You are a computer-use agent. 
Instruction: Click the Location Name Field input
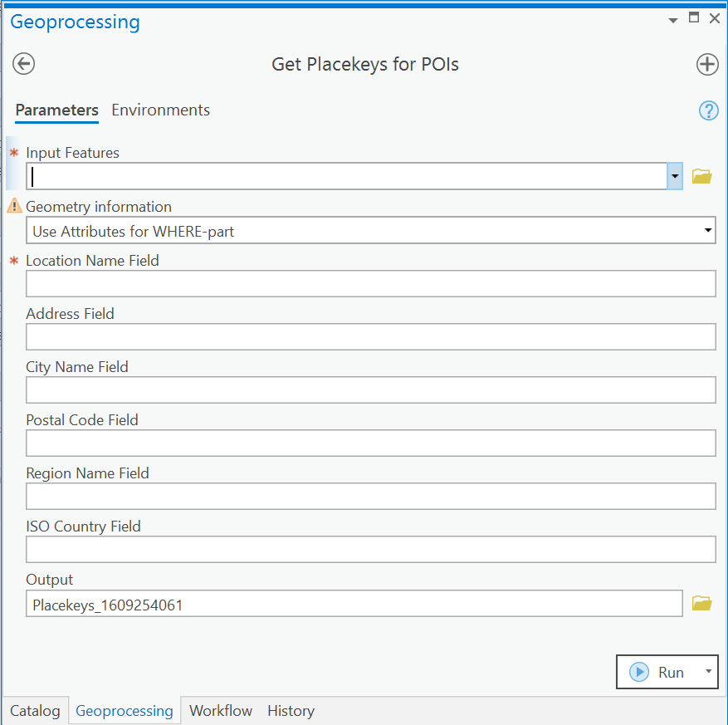pos(371,284)
